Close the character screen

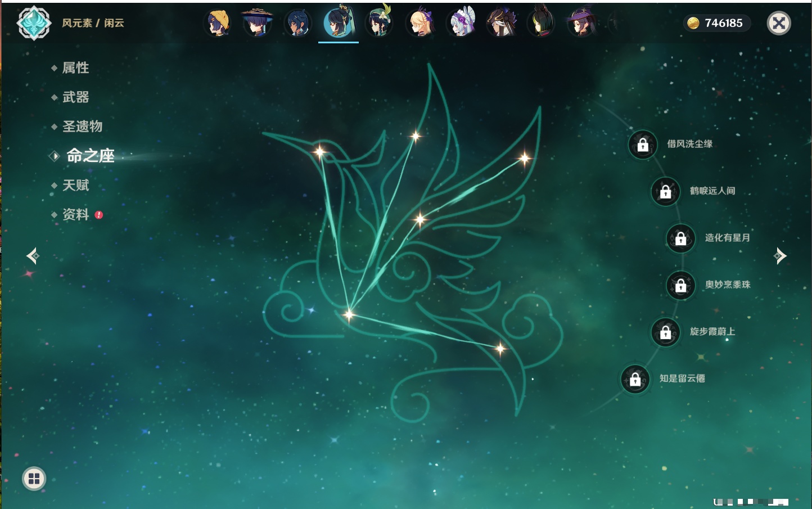(779, 23)
